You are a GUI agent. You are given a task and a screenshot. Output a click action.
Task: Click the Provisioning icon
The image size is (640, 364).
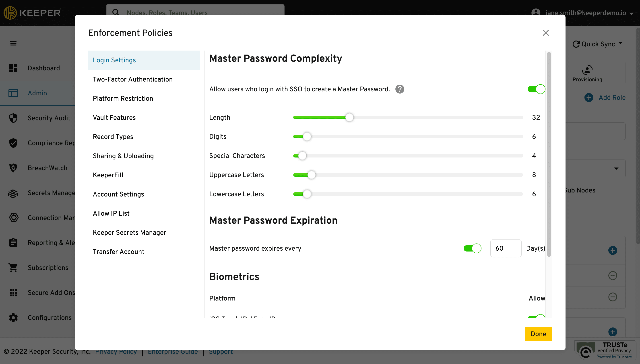click(587, 70)
